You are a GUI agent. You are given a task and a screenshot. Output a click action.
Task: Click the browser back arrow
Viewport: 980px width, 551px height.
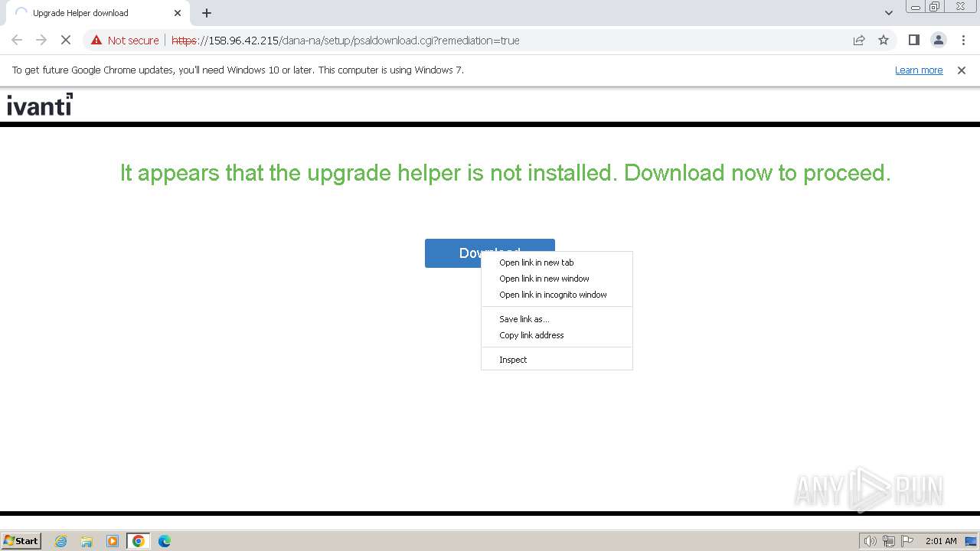click(17, 40)
